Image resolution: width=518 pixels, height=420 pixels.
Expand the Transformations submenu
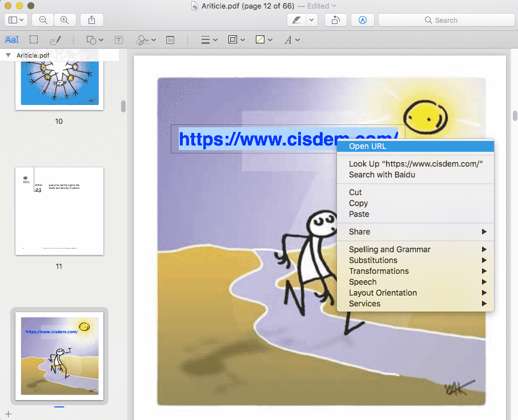point(415,271)
